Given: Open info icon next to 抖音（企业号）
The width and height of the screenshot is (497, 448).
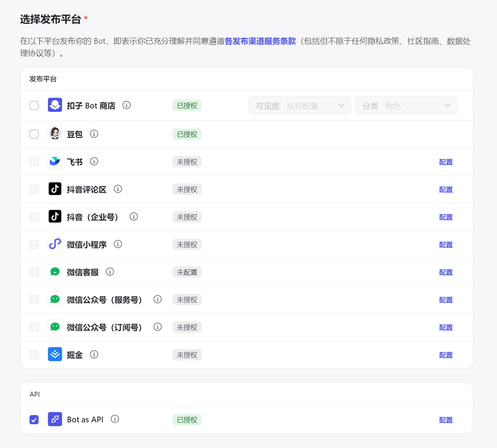Looking at the screenshot, I should [134, 217].
